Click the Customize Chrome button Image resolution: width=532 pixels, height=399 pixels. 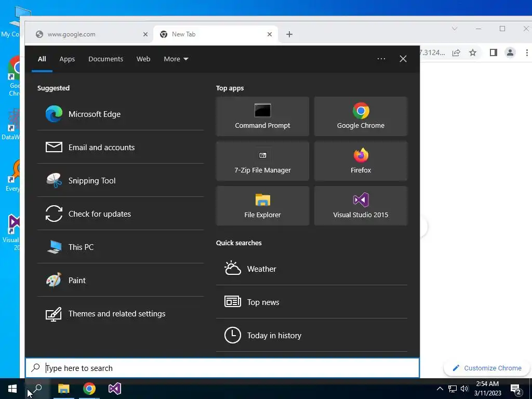487,368
